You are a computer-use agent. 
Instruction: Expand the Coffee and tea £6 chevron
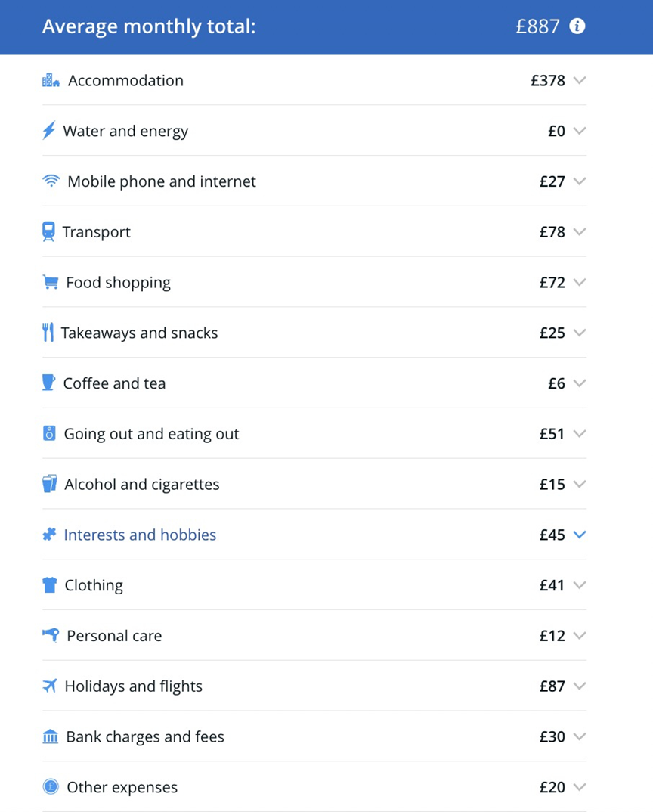click(x=580, y=383)
